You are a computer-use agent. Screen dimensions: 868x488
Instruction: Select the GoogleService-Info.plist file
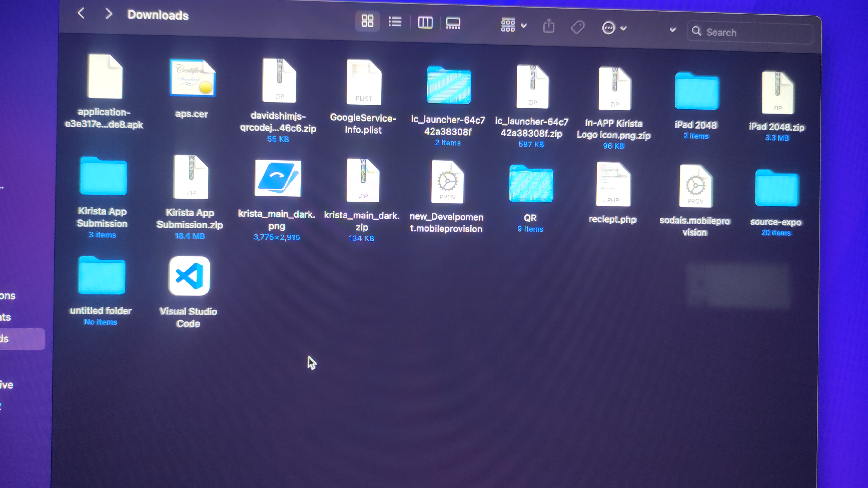(x=363, y=82)
